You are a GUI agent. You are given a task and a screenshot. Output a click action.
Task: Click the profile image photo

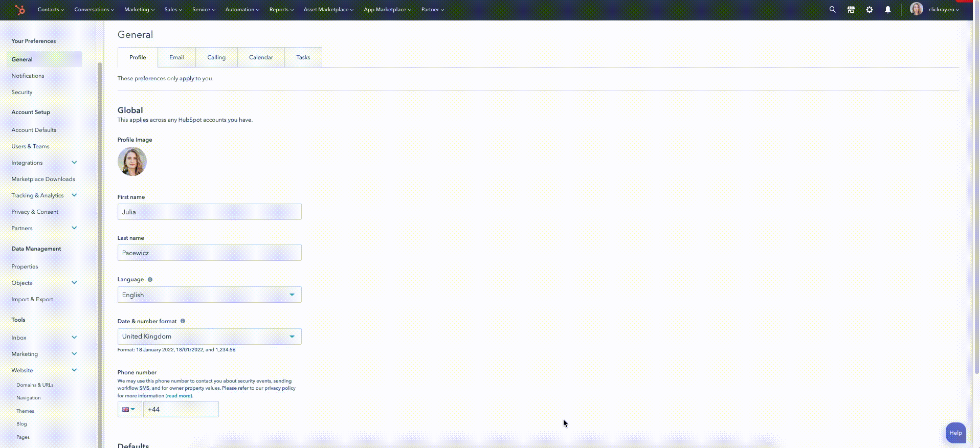coord(132,162)
